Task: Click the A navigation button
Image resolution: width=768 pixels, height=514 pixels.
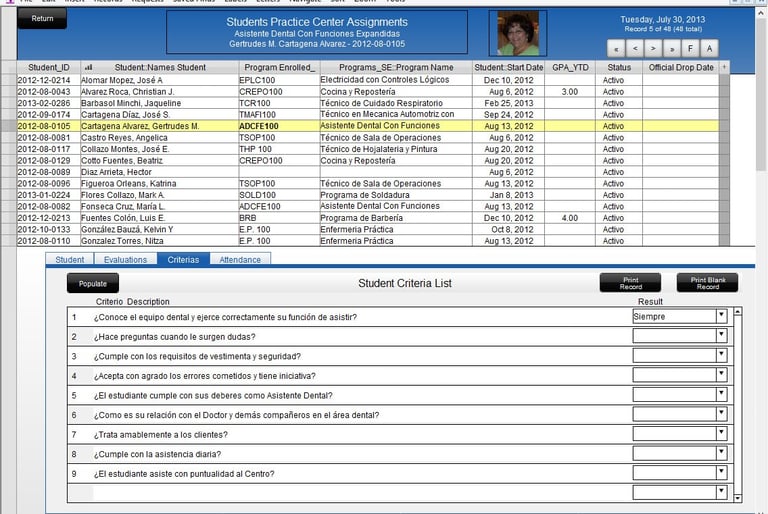Action: (x=709, y=49)
